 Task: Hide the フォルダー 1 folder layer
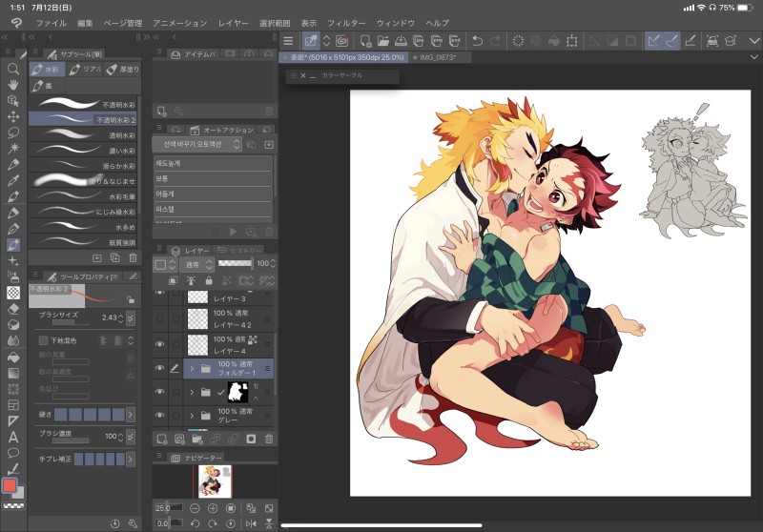pyautogui.click(x=159, y=367)
